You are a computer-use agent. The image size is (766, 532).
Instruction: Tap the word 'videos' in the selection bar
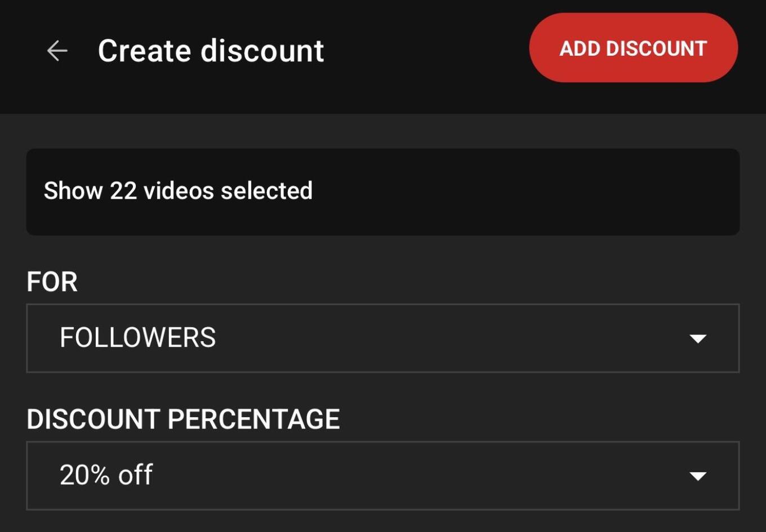pos(179,191)
